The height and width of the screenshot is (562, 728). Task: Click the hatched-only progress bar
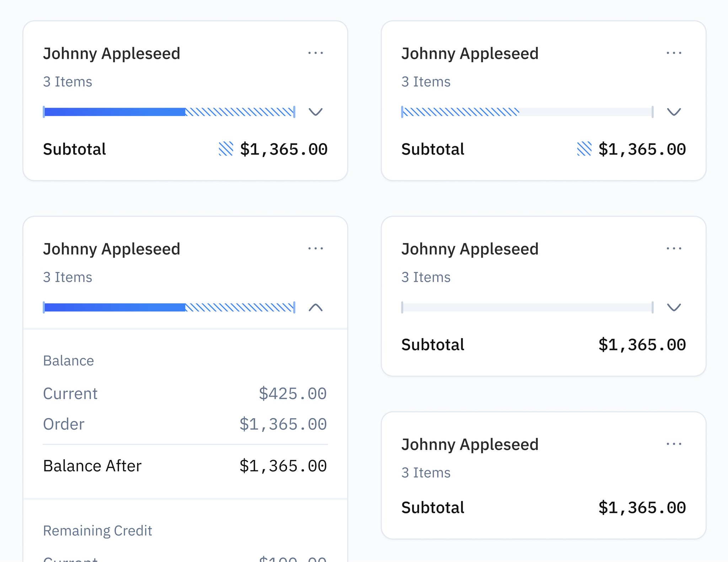pyautogui.click(x=461, y=112)
